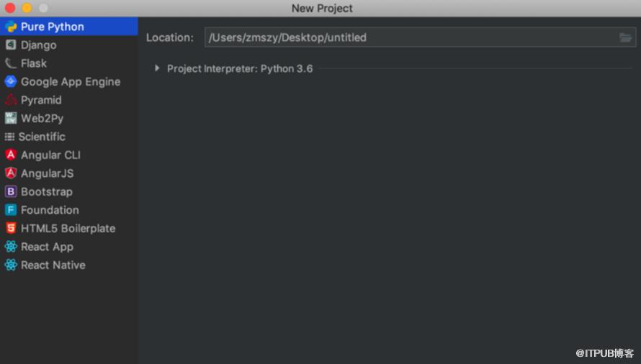Pick Google App Engine project type
Image resolution: width=641 pixels, height=364 pixels.
coord(69,82)
